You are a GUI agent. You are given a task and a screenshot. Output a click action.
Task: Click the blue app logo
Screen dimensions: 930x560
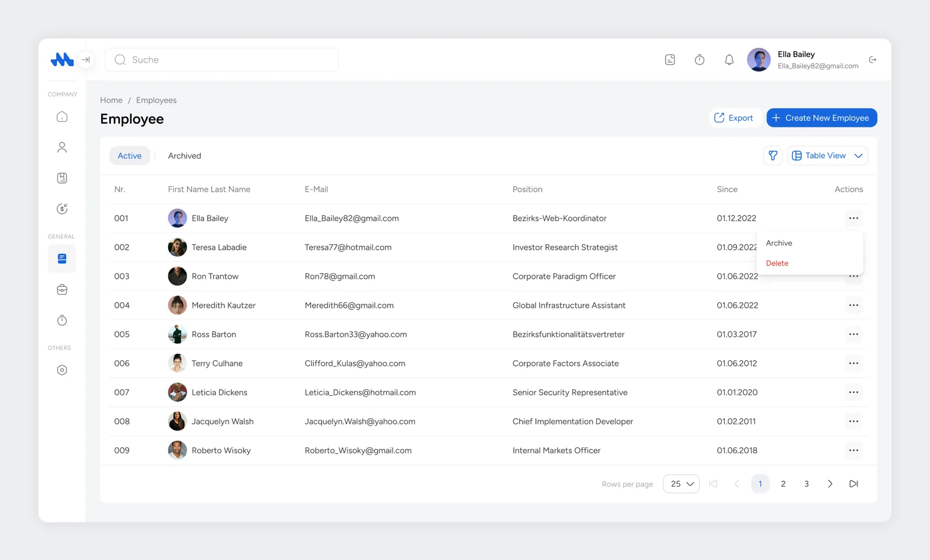(x=62, y=59)
